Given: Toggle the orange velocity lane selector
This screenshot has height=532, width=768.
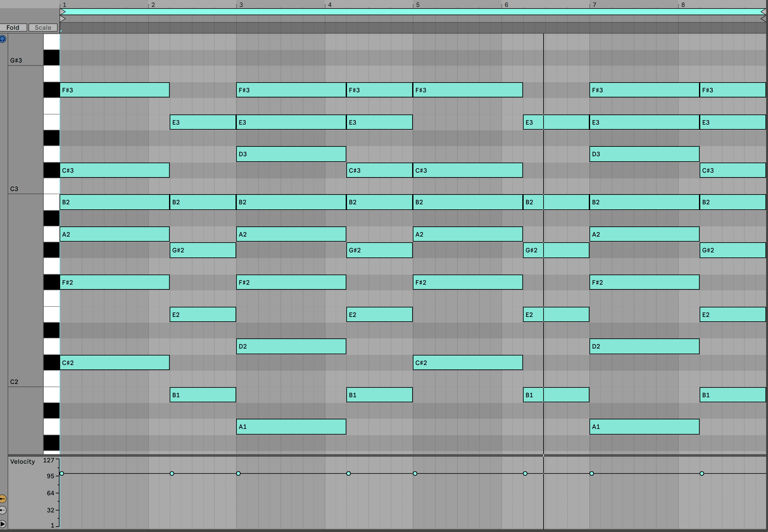Looking at the screenshot, I should click(x=3, y=499).
